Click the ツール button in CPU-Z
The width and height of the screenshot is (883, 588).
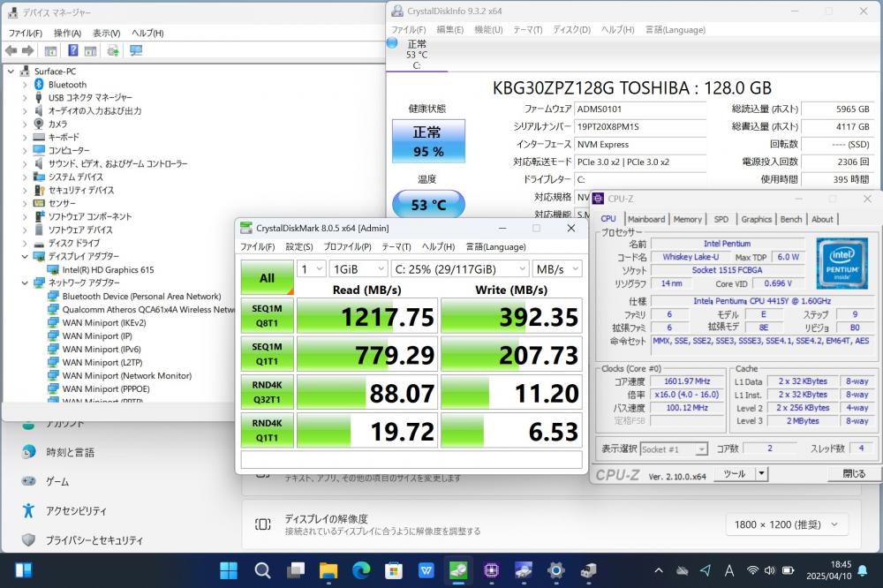735,473
